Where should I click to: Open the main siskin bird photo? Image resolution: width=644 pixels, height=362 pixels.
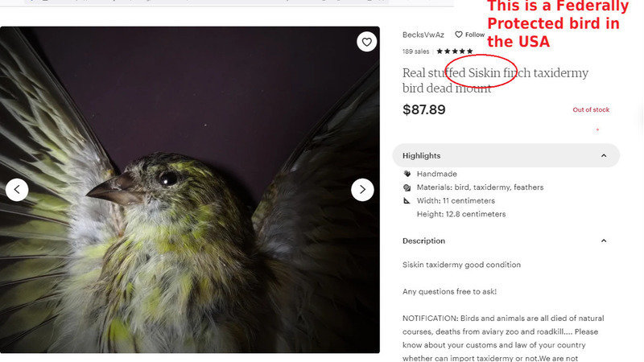click(190, 190)
